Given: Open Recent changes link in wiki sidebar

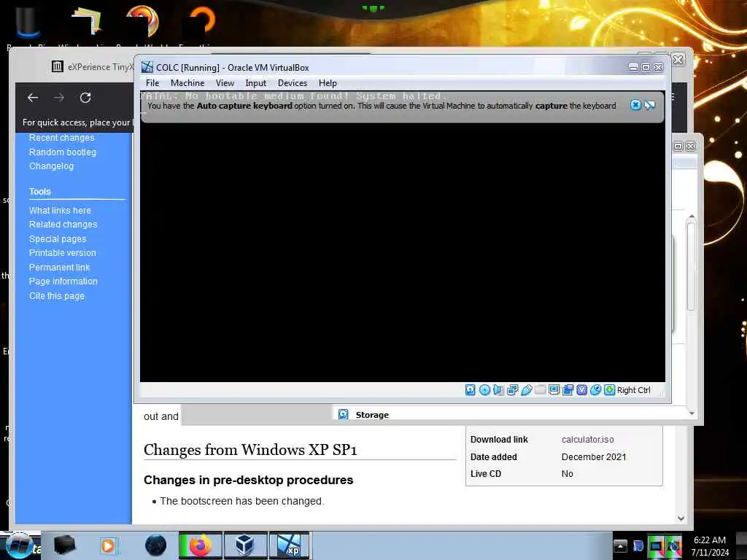Looking at the screenshot, I should click(x=61, y=138).
